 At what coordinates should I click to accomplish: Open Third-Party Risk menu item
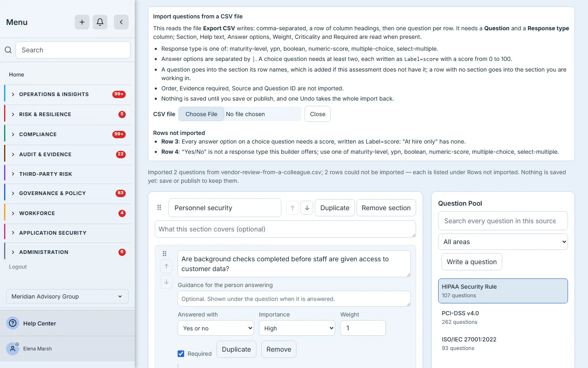[67, 174]
